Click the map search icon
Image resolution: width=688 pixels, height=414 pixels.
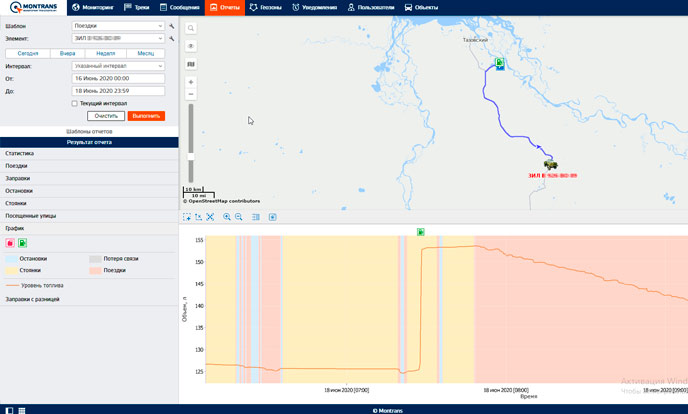191,28
